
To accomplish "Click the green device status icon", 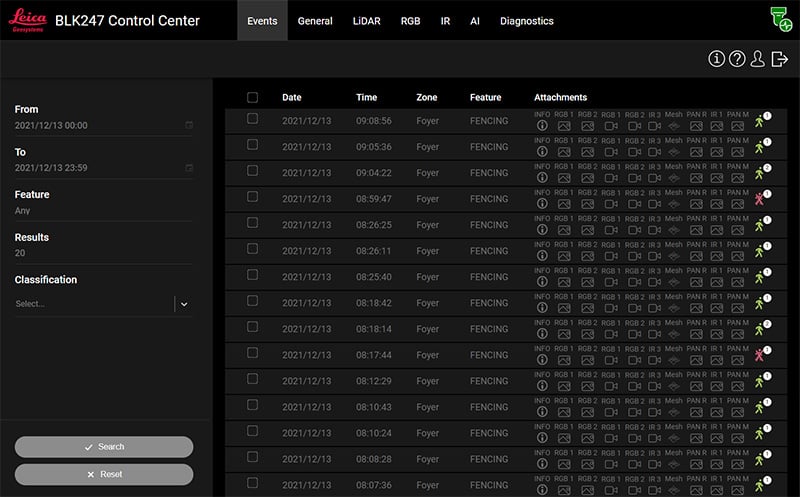I will coord(781,19).
